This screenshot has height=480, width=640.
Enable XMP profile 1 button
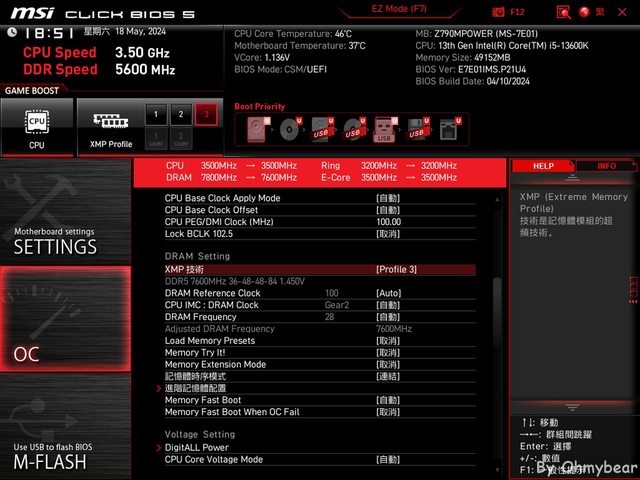pos(155,114)
